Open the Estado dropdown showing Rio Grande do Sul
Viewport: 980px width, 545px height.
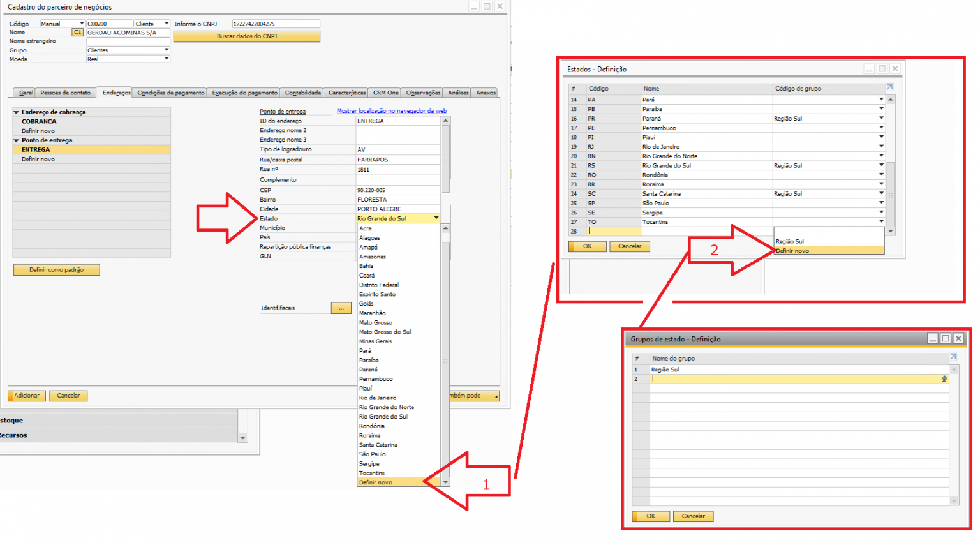pos(436,218)
